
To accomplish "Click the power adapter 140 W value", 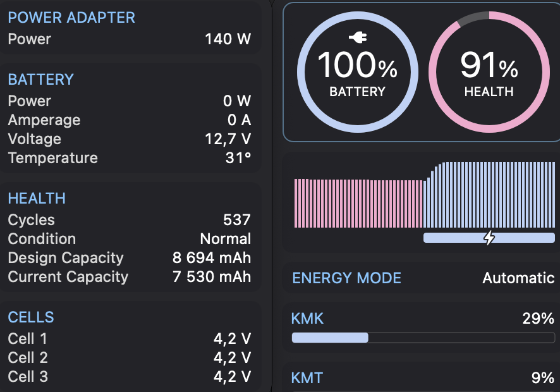I will pos(228,39).
